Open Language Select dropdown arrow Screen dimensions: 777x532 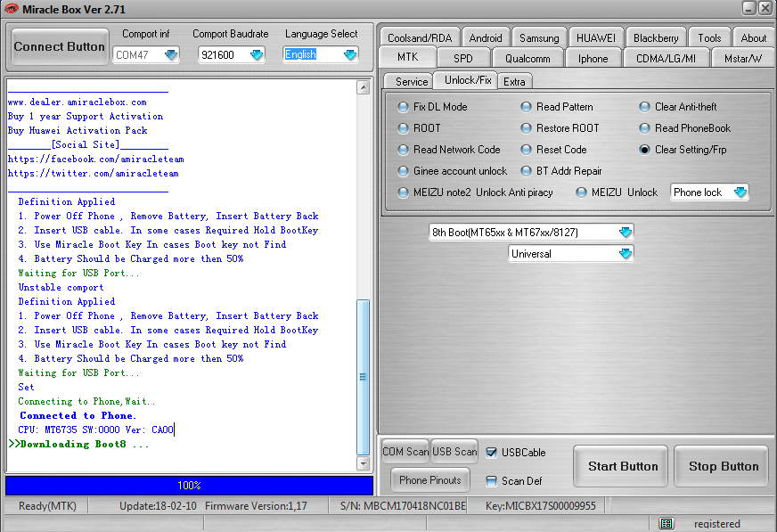pyautogui.click(x=350, y=54)
